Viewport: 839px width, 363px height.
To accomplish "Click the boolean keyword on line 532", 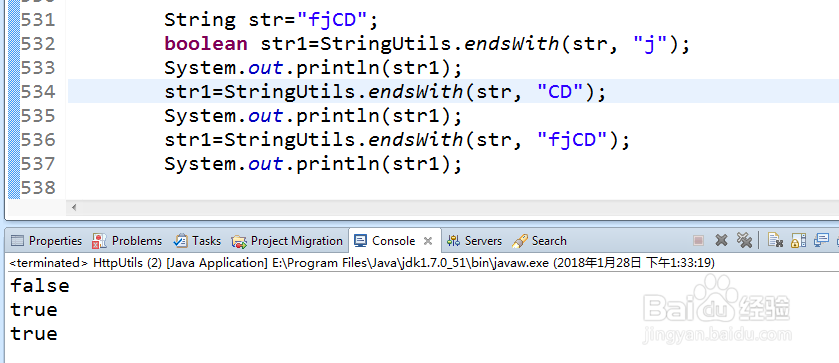I will [206, 44].
